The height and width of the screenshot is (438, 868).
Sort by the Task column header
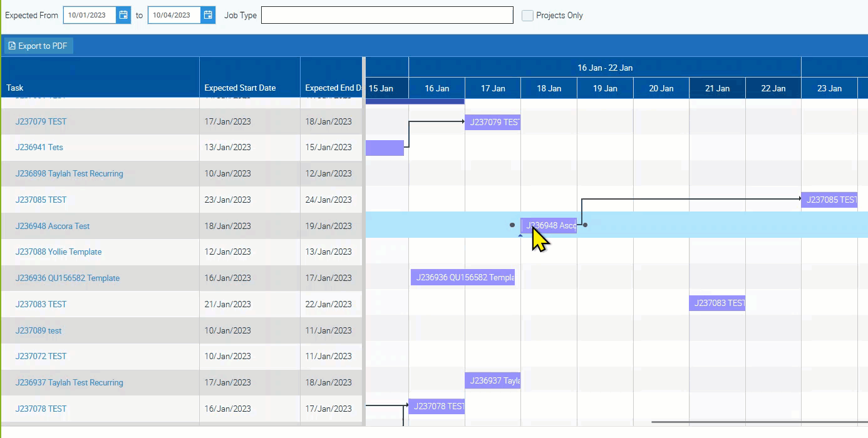pyautogui.click(x=15, y=88)
